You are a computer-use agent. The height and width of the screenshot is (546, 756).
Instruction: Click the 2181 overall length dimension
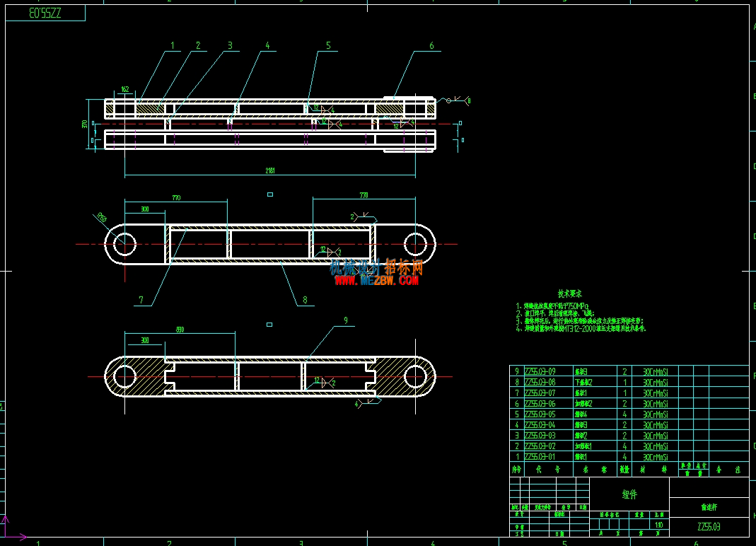click(x=270, y=170)
